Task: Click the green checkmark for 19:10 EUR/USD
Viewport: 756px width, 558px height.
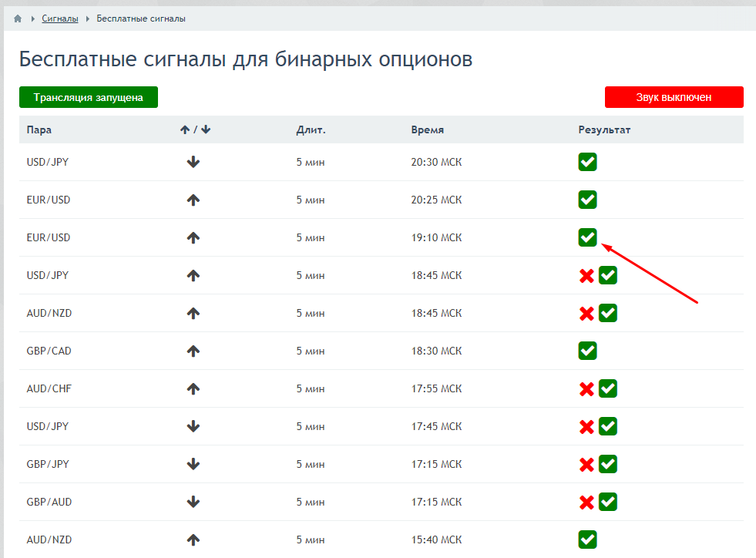Action: [587, 237]
